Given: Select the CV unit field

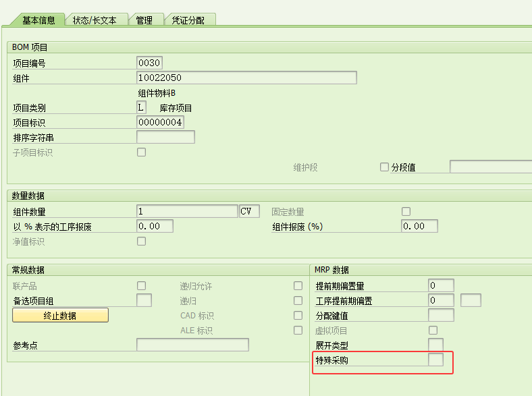Looking at the screenshot, I should click(249, 212).
